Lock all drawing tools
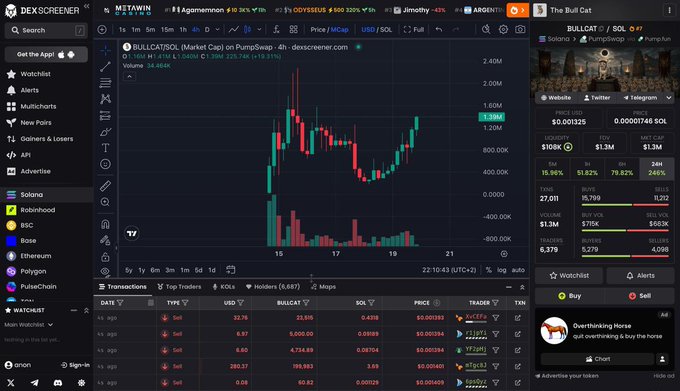680x391 pixels. click(105, 257)
